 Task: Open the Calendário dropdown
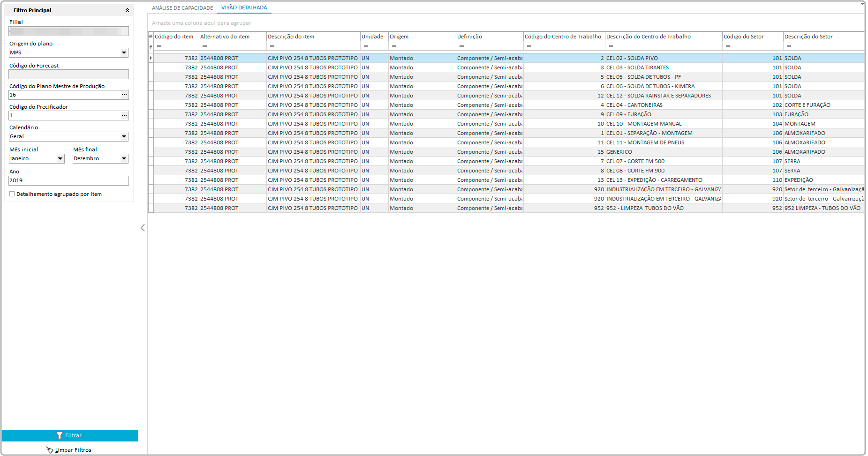[x=124, y=136]
